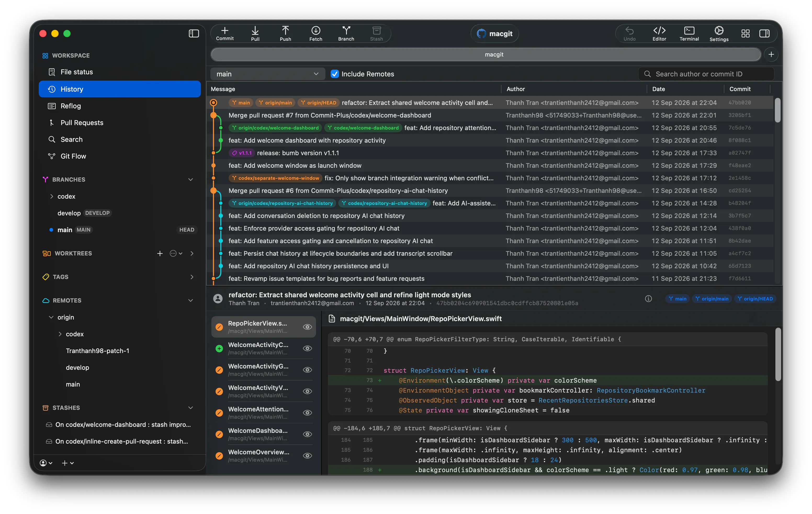Open File status in the sidebar
Screen dimensions: 812x514
coord(120,72)
